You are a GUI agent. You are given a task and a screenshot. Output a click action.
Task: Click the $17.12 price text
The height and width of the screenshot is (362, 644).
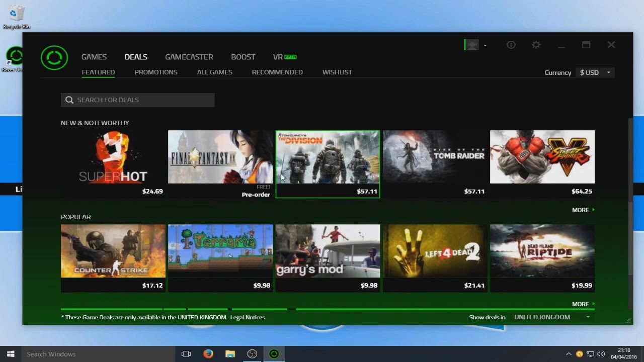tap(152, 286)
